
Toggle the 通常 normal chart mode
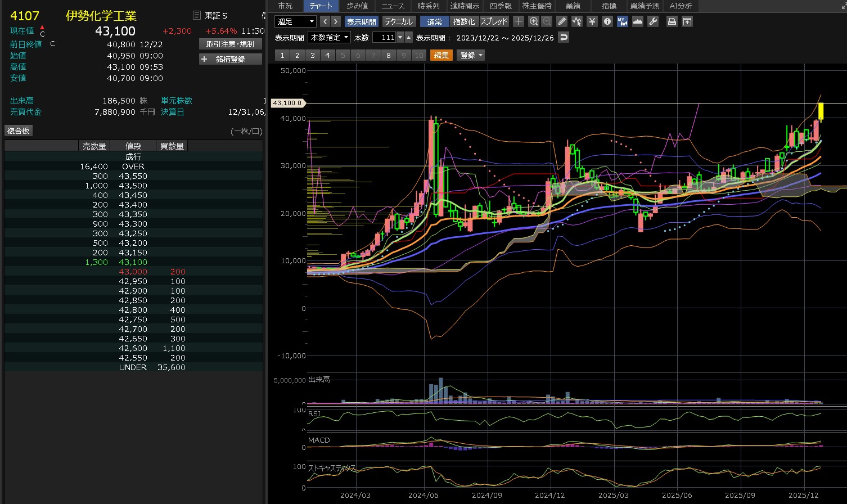click(434, 21)
